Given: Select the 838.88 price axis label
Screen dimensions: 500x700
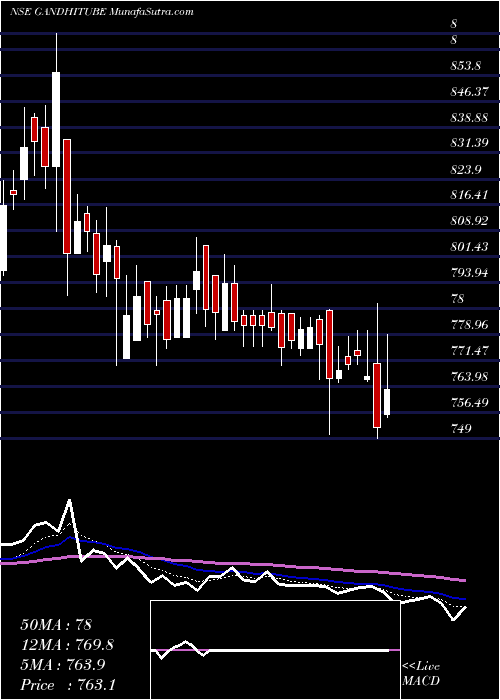Looking at the screenshot, I should coord(469,117).
